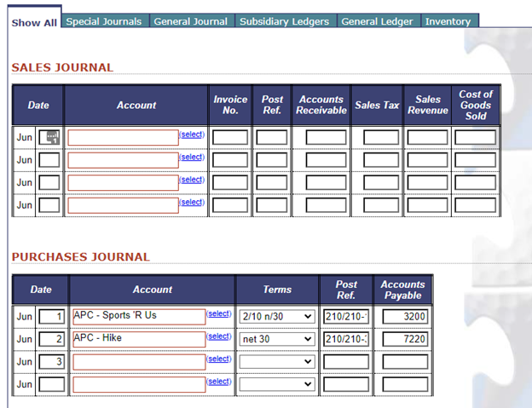
Task: Click Accounts Payable field in Jun 3 purchases row
Action: tap(405, 362)
